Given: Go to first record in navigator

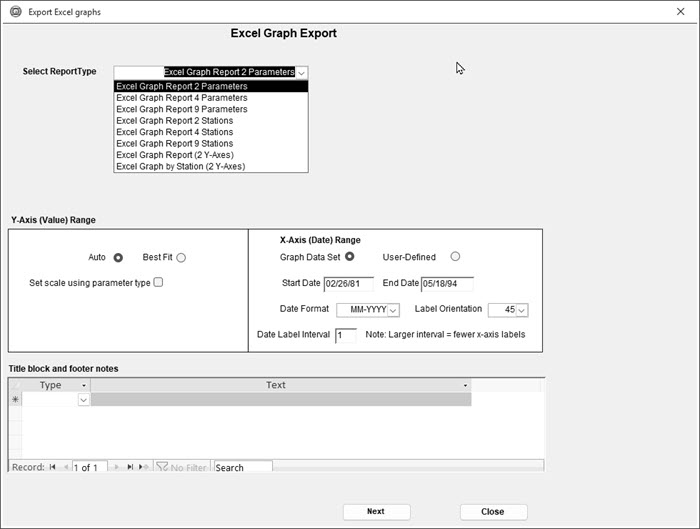Looking at the screenshot, I should (x=53, y=467).
